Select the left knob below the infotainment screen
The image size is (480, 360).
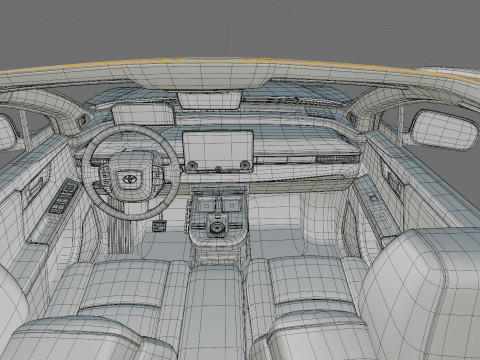click(x=192, y=165)
